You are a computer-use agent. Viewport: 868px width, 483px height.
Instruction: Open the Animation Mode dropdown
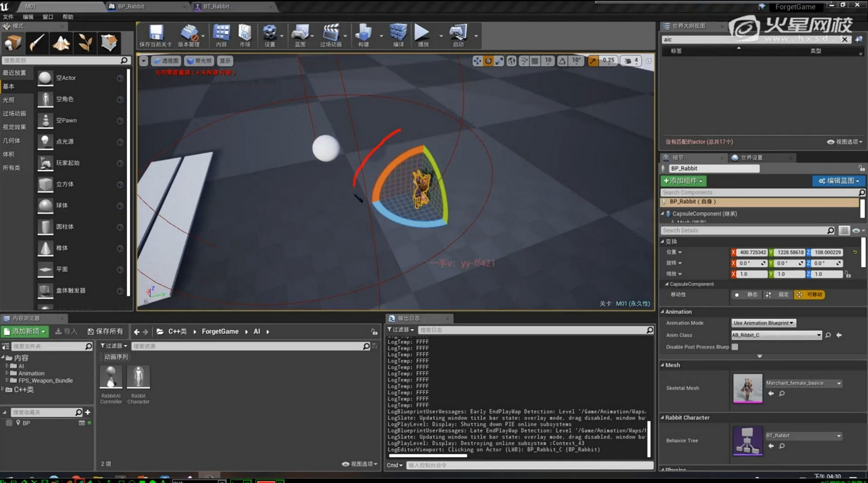pyautogui.click(x=763, y=323)
